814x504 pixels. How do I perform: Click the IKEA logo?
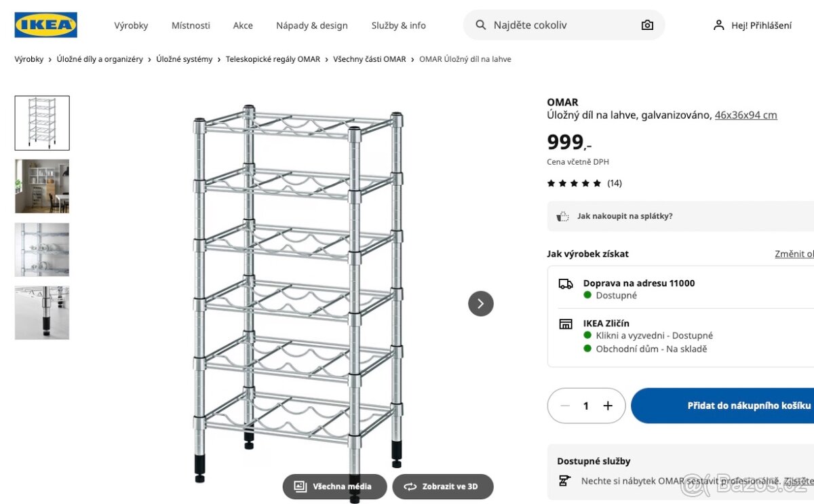[45, 25]
